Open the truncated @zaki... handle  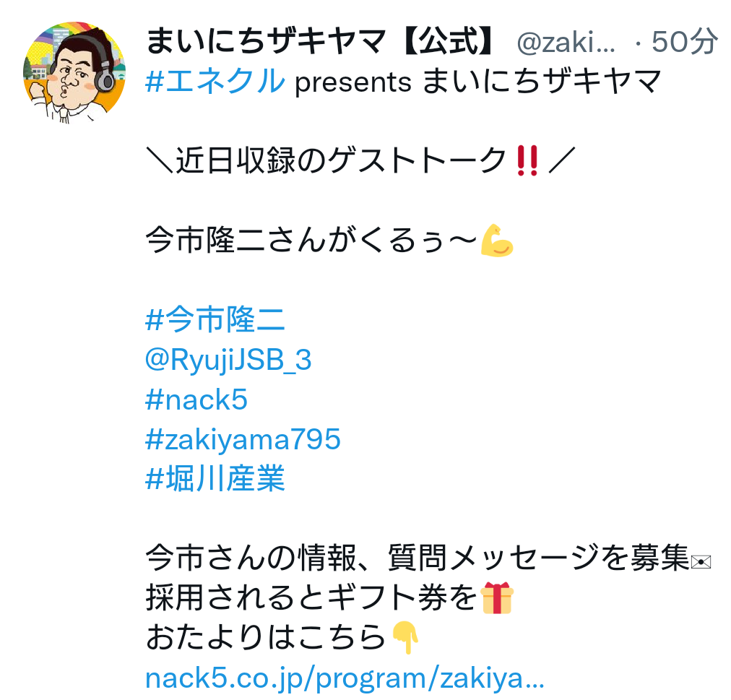pos(566,43)
